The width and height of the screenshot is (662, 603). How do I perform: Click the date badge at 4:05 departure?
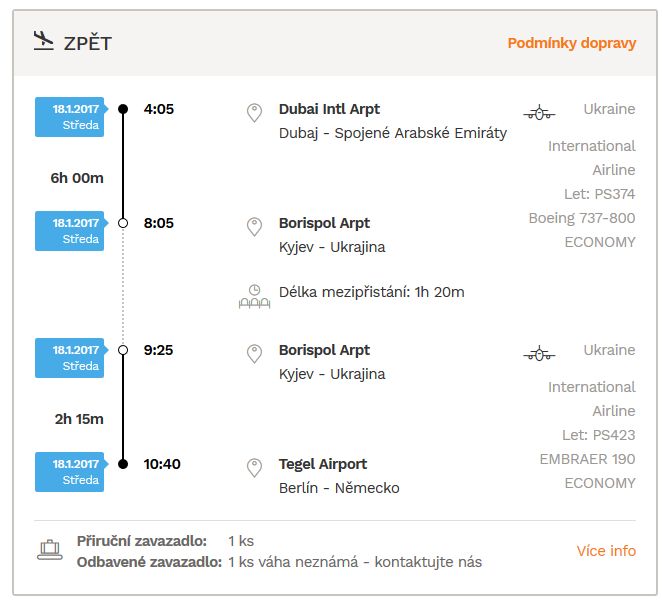tap(71, 117)
